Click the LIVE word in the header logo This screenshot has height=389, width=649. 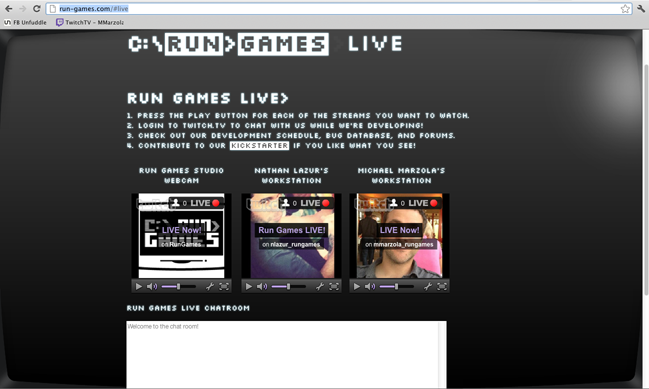point(375,43)
